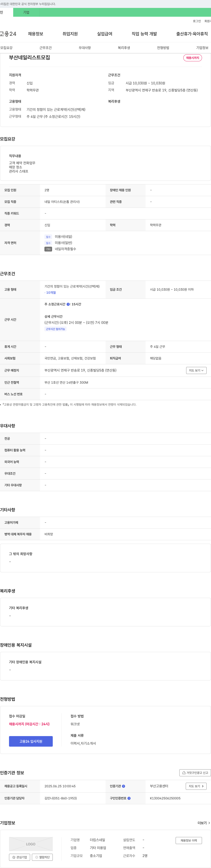Open the 실업급여 main menu
This screenshot has width=211, height=868.
104,34
